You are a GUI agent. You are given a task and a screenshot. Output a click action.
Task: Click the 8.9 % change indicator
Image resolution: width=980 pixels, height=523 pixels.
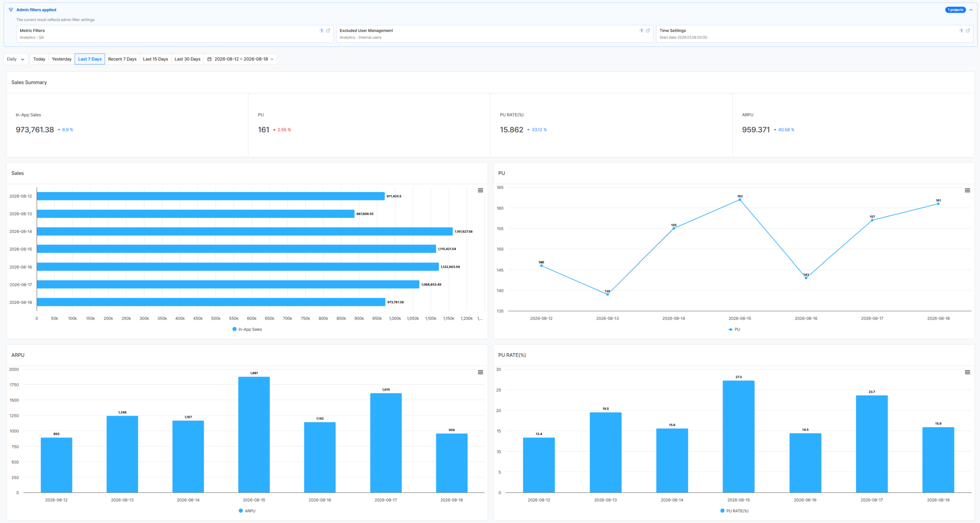pyautogui.click(x=65, y=130)
